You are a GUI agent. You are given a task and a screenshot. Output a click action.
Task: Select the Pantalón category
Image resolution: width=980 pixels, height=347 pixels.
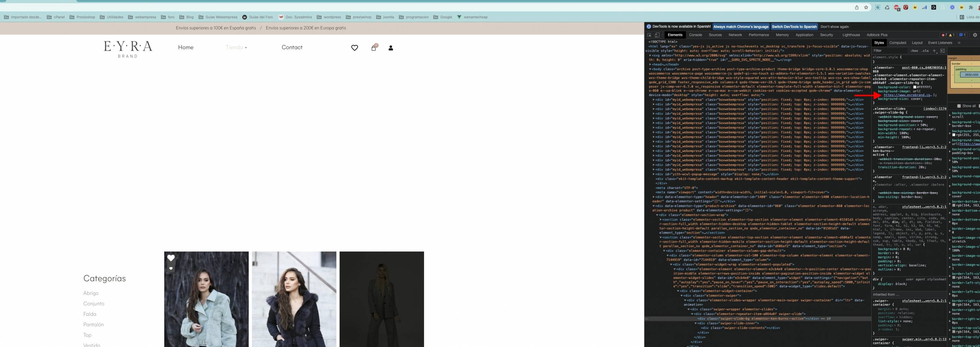[94, 325]
